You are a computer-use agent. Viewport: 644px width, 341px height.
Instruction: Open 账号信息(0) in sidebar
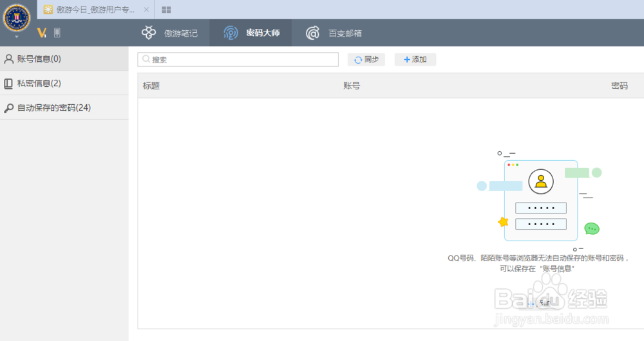coord(64,59)
